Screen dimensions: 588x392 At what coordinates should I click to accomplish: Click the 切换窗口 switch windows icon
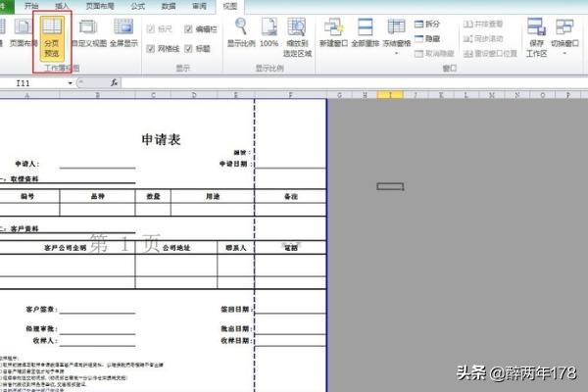coord(564,27)
